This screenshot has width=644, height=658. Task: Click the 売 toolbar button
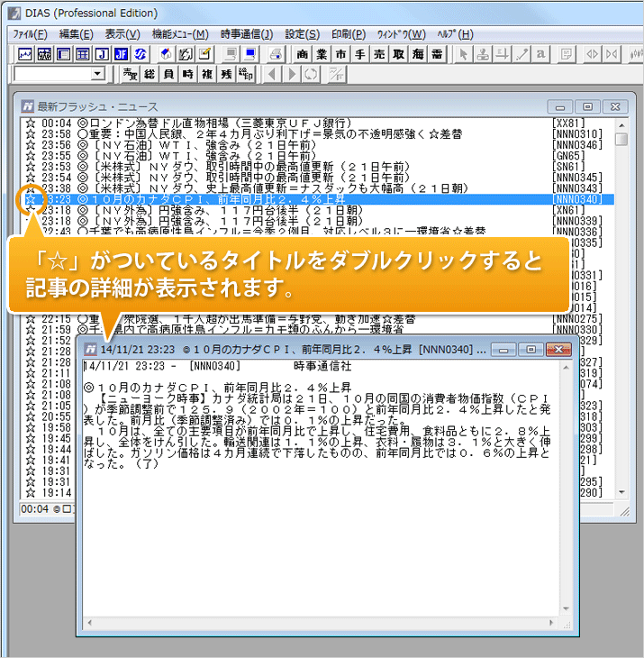[378, 54]
